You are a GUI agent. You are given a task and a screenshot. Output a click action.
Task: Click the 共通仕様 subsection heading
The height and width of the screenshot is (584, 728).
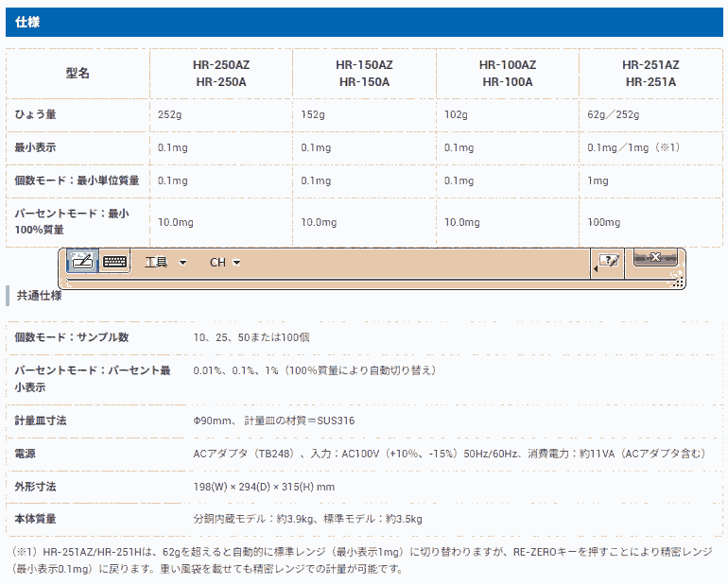[40, 295]
